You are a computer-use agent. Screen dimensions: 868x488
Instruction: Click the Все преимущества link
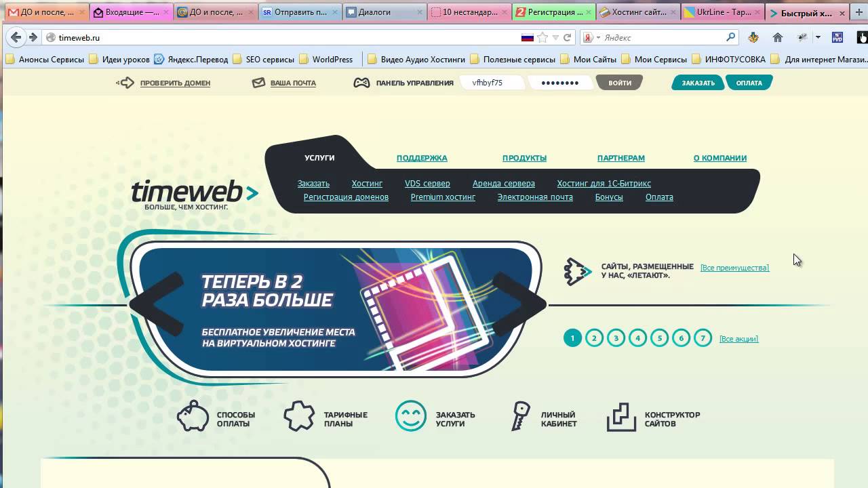[734, 268]
